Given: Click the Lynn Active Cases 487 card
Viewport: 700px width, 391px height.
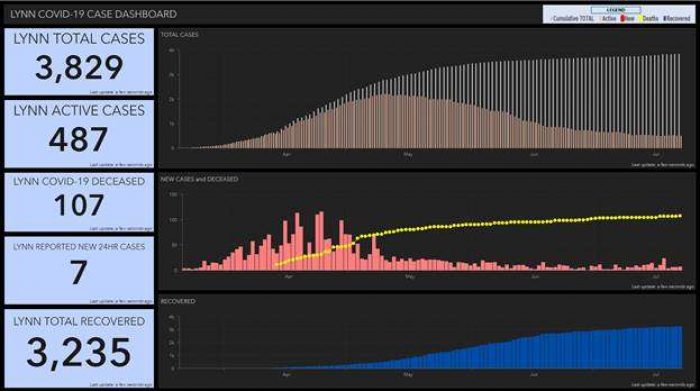Looking at the screenshot, I should (79, 134).
